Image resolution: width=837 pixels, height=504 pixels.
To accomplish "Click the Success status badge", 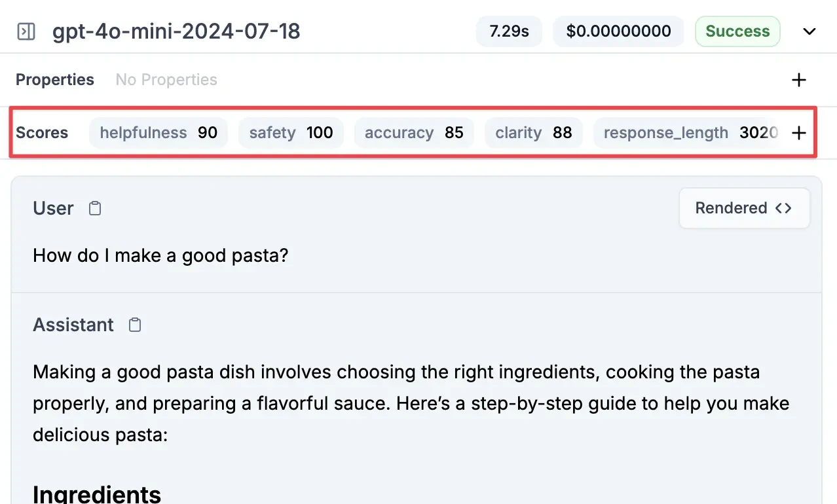I will coord(737,31).
